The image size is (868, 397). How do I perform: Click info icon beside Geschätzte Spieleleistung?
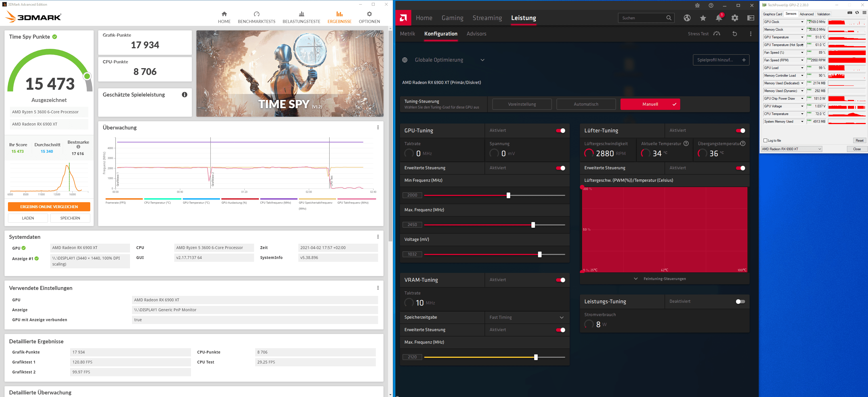pyautogui.click(x=184, y=95)
